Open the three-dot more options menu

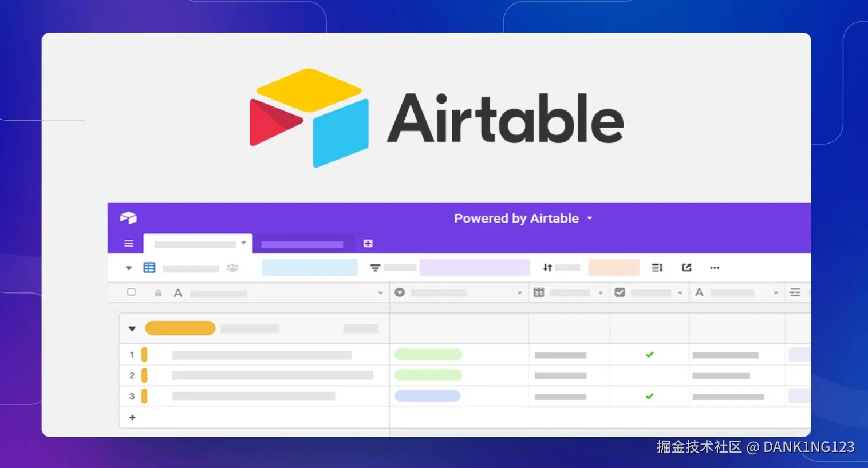click(715, 268)
